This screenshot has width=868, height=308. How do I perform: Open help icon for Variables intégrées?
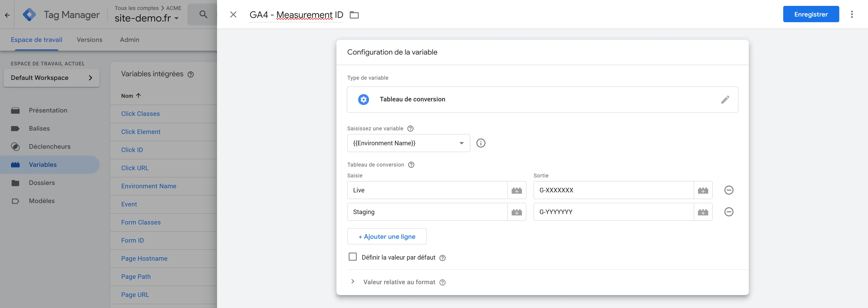pos(190,74)
